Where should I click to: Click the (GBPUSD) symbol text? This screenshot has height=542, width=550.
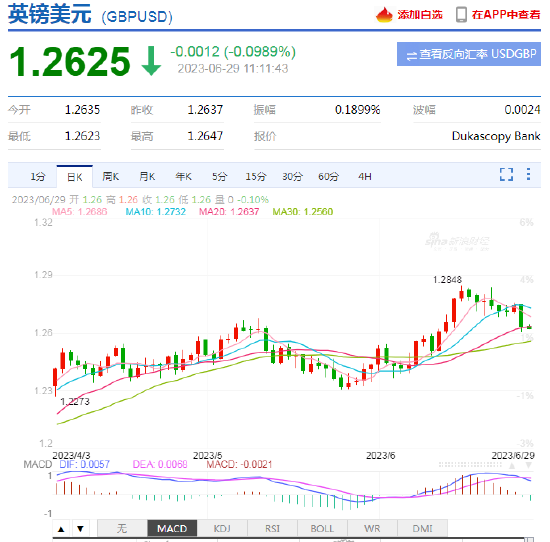point(137,17)
